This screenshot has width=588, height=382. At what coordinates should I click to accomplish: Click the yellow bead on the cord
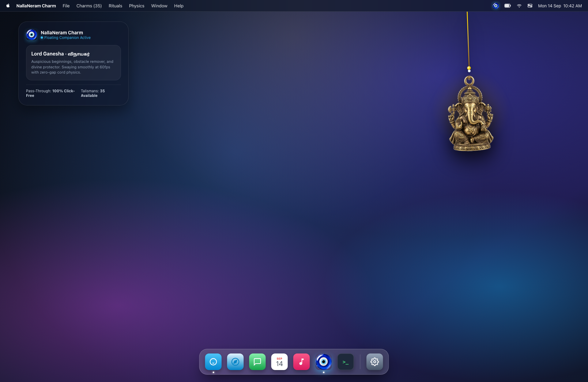click(x=469, y=68)
